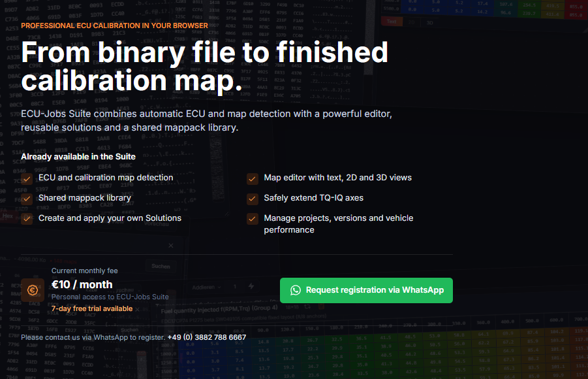Switch to the 2D view tab
Image resolution: width=588 pixels, height=379 pixels.
click(411, 22)
